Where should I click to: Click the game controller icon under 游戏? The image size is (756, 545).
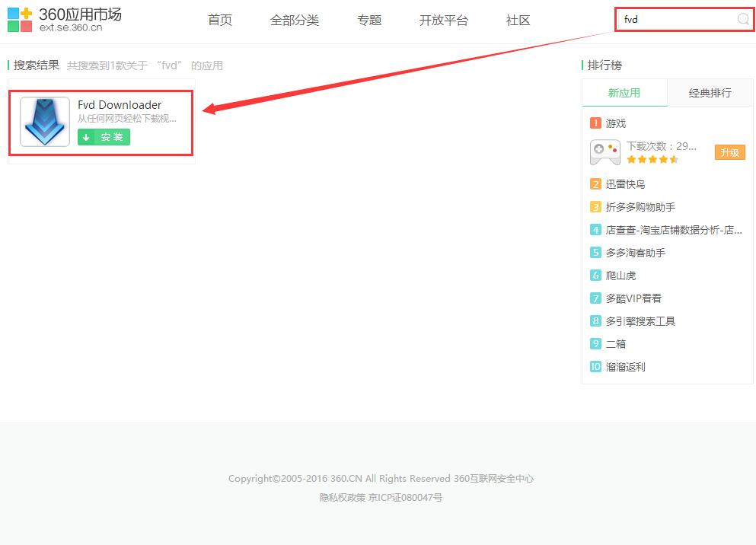tap(604, 151)
